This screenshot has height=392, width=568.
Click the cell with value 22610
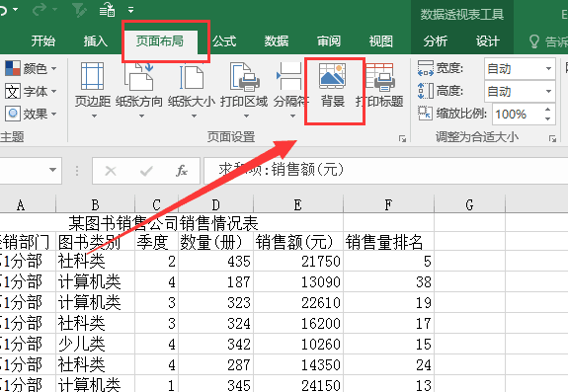298,302
